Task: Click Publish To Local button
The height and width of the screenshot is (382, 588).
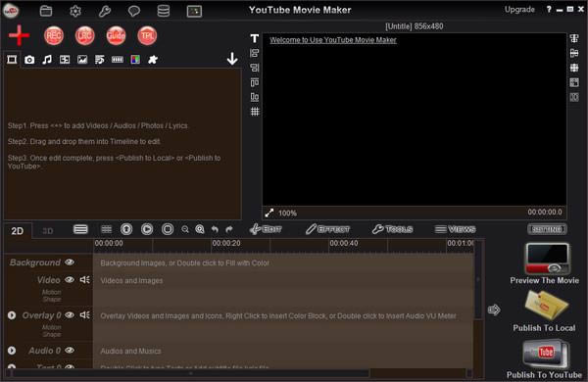Action: [545, 311]
